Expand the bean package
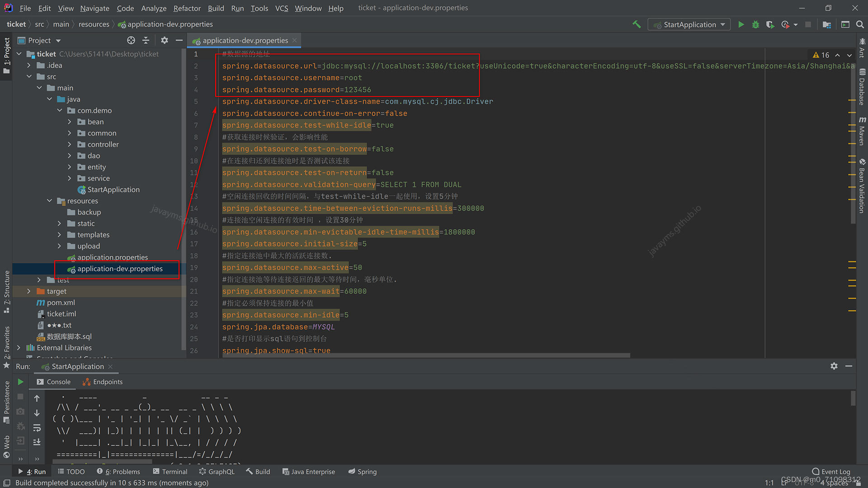 pyautogui.click(x=69, y=122)
